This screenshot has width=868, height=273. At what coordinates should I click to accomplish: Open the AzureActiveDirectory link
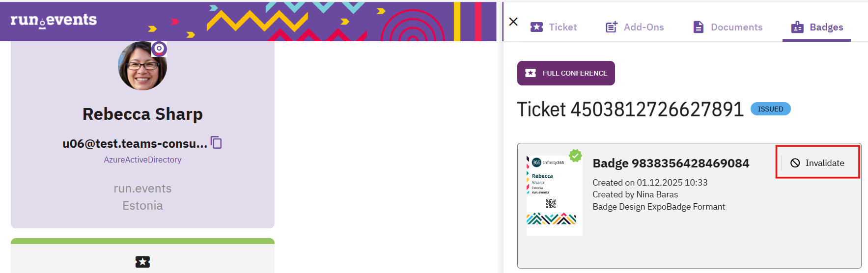(142, 160)
